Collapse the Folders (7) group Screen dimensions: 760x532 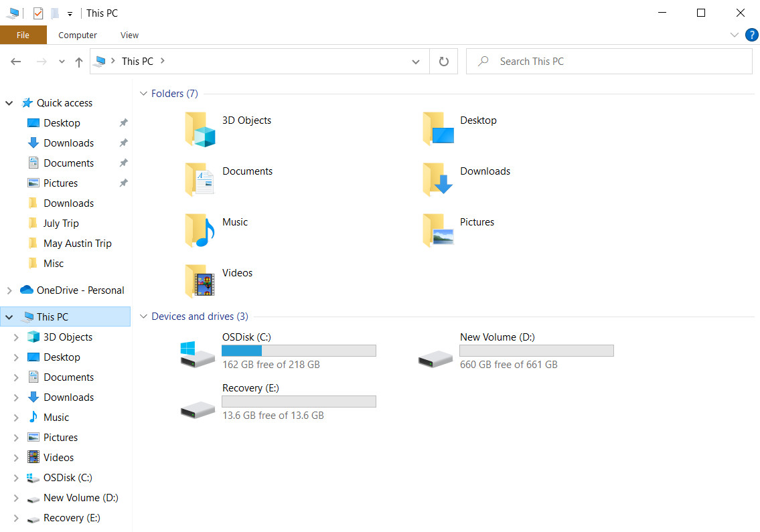(143, 94)
